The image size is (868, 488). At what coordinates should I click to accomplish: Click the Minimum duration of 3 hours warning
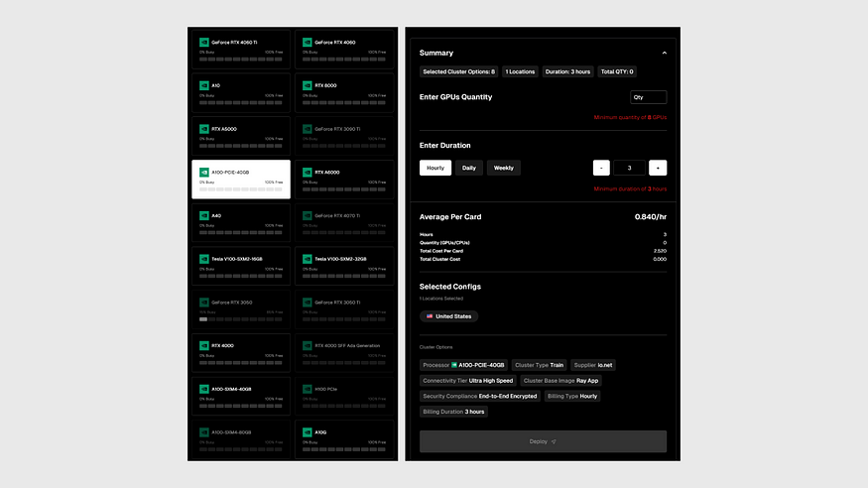[630, 189]
